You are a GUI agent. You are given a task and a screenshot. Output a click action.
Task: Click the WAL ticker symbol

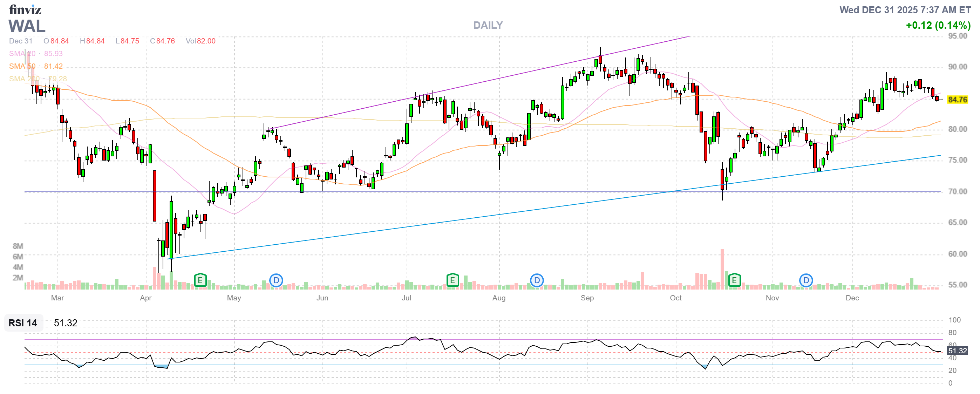click(x=27, y=26)
